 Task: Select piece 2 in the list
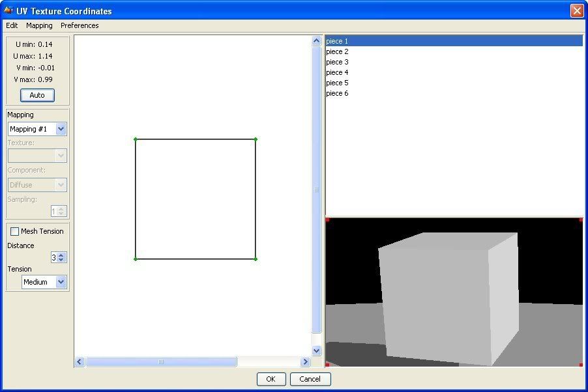coord(454,51)
